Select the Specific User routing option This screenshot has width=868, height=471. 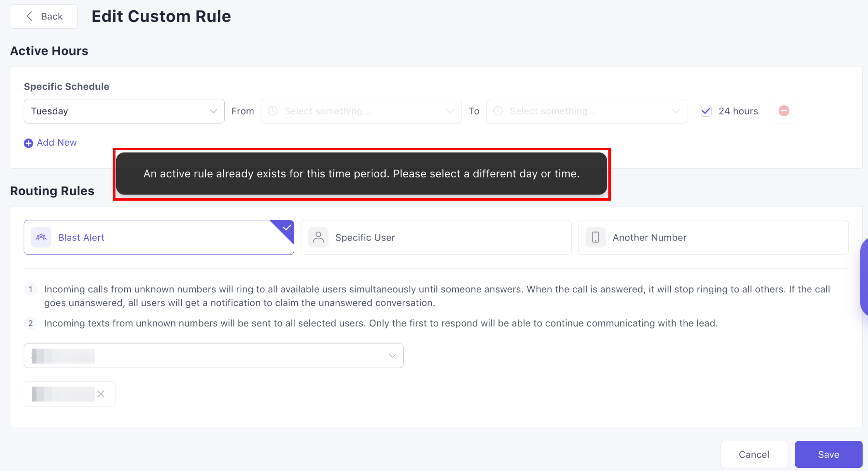click(x=436, y=237)
